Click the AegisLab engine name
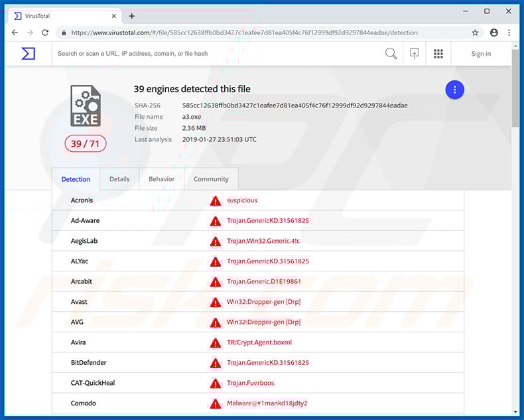Image resolution: width=524 pixels, height=420 pixels. pos(84,241)
